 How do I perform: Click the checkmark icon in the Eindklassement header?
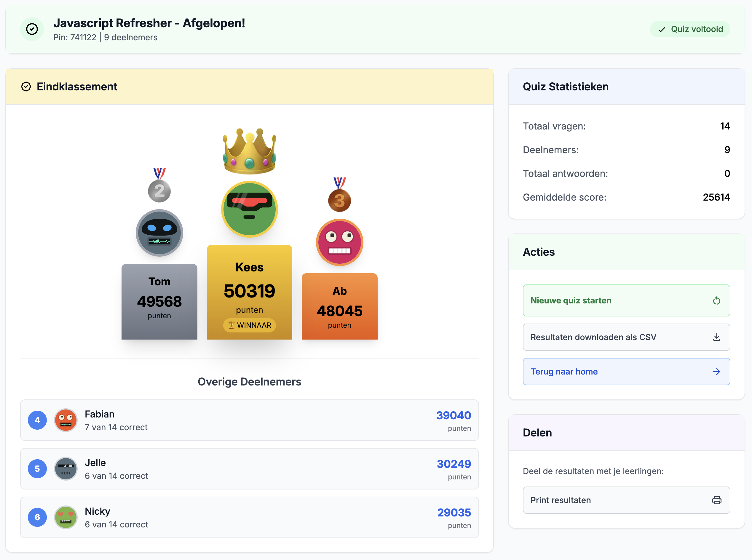pyautogui.click(x=26, y=87)
